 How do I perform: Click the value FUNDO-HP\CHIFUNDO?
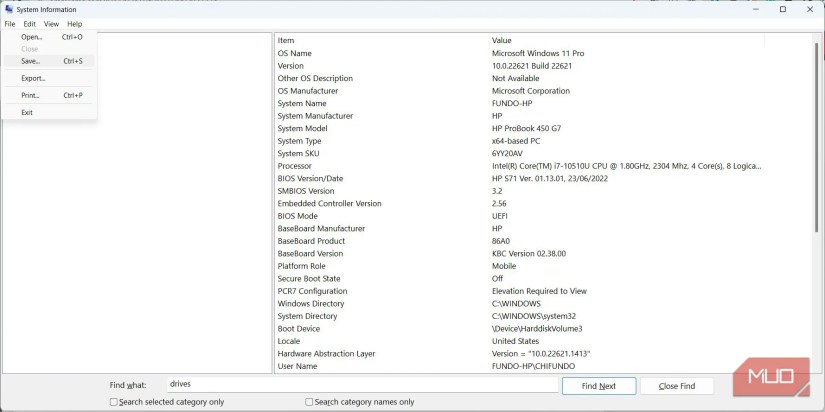click(534, 366)
